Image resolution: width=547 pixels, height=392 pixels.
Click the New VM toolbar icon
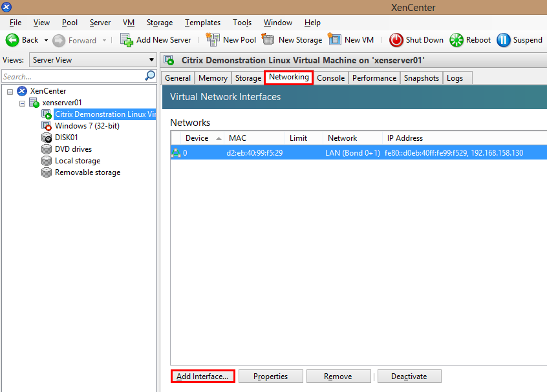(335, 39)
